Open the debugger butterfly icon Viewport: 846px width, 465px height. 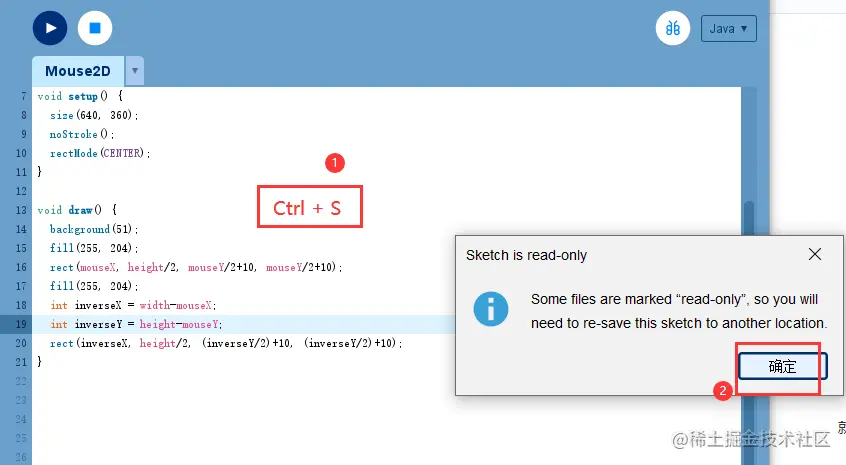673,28
